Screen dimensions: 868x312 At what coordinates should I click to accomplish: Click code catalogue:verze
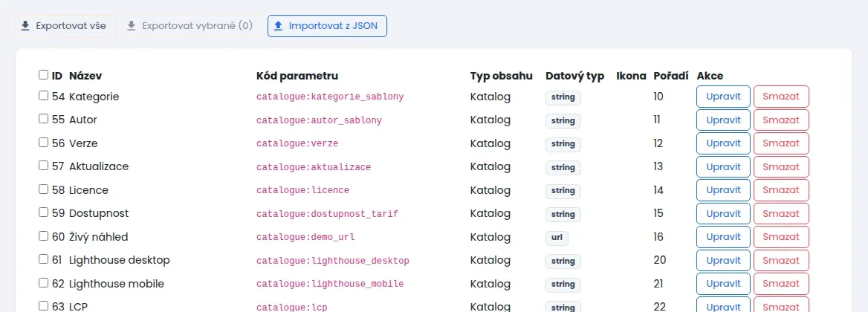tap(297, 143)
